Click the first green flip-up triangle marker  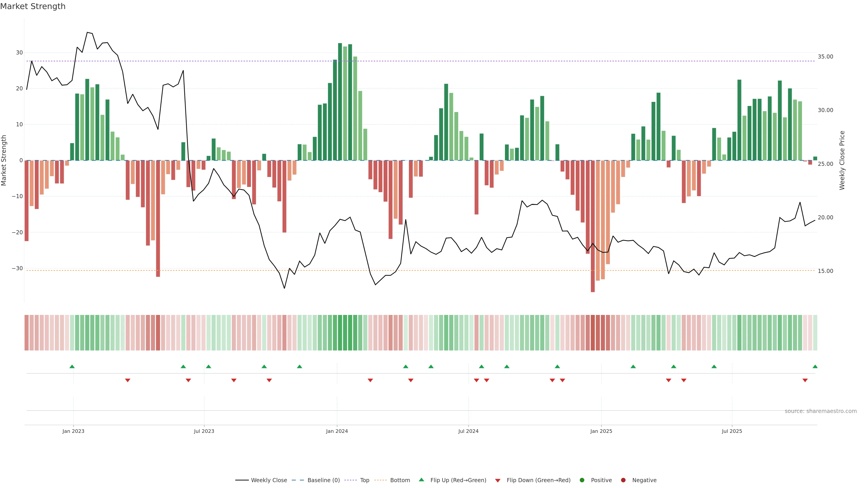(x=72, y=366)
